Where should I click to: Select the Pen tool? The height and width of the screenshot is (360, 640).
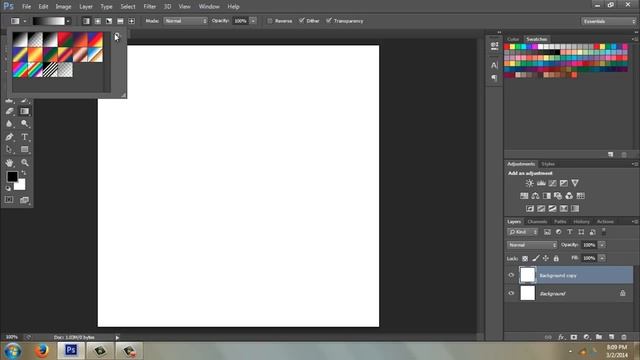[x=9, y=137]
